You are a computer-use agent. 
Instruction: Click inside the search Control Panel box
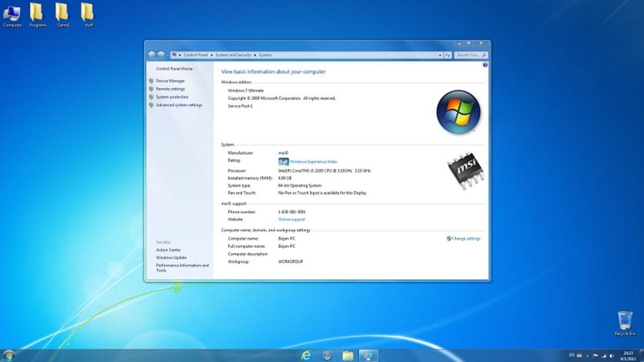click(471, 55)
